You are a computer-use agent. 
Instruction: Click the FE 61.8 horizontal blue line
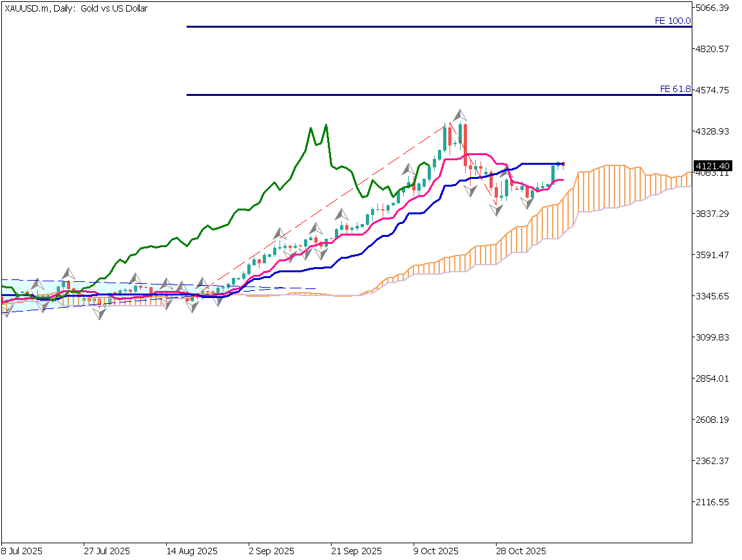click(419, 95)
